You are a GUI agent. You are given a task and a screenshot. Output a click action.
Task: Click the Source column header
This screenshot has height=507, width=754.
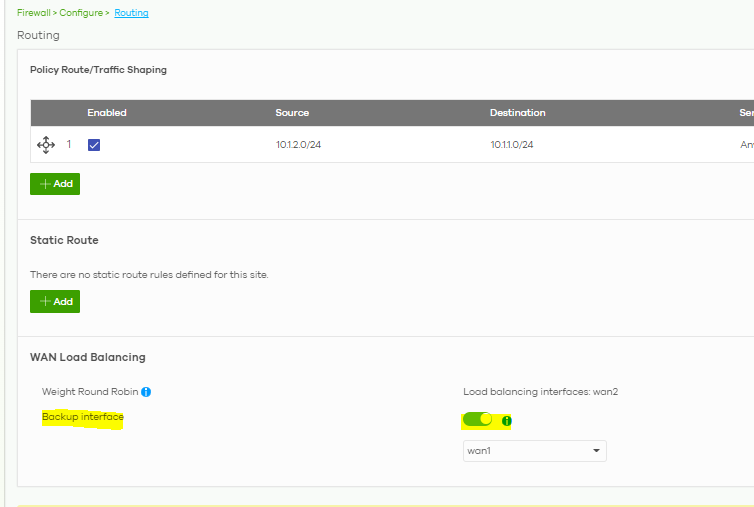[292, 113]
